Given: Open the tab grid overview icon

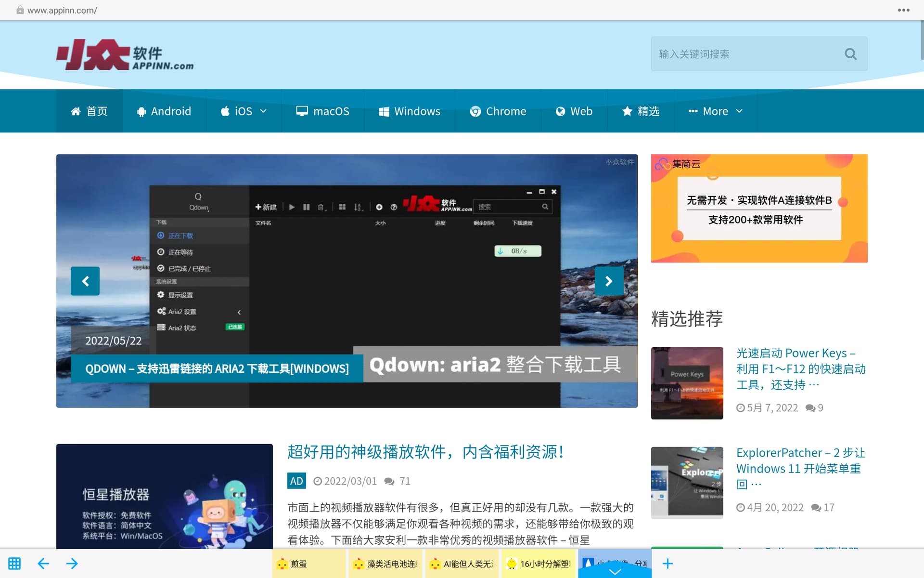Looking at the screenshot, I should [14, 563].
